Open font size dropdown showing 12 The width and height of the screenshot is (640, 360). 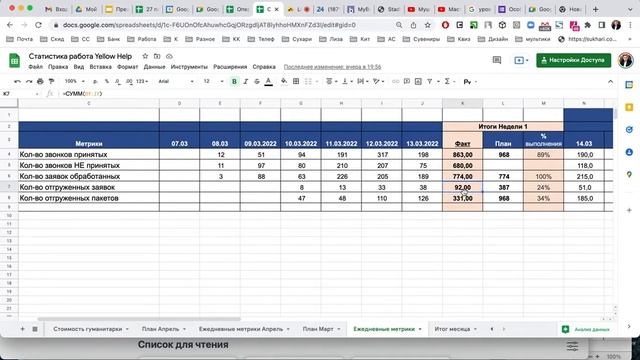tap(213, 82)
